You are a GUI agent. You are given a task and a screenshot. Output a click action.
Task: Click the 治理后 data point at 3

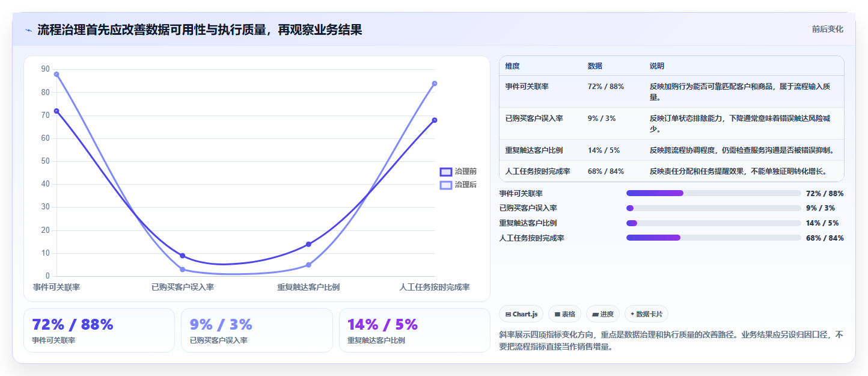pos(183,270)
